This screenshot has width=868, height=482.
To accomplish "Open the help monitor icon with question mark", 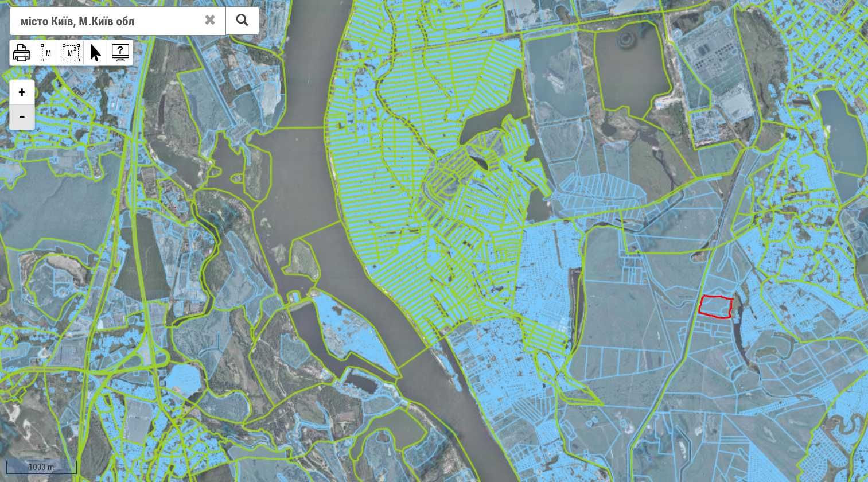I will pyautogui.click(x=120, y=53).
